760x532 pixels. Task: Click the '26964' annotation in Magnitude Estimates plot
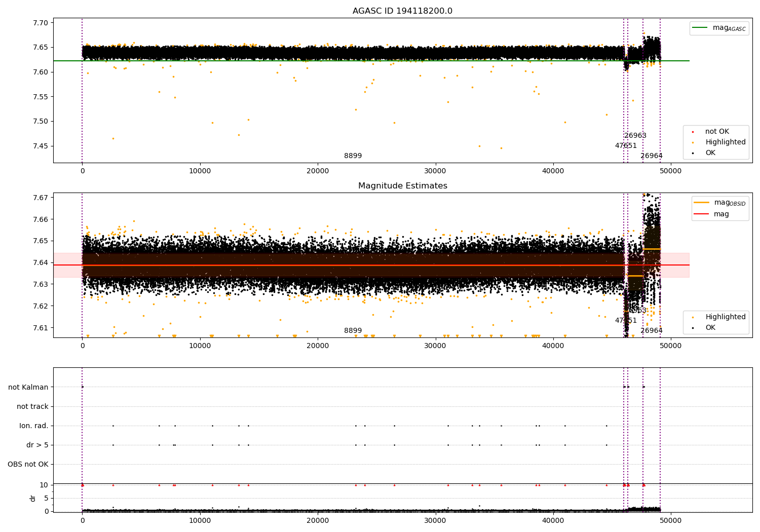click(652, 331)
